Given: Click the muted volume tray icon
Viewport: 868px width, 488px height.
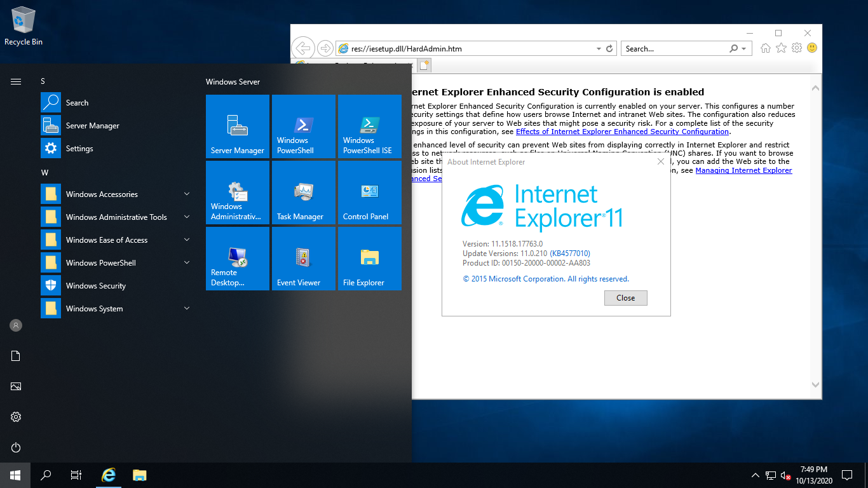Looking at the screenshot, I should click(x=786, y=475).
